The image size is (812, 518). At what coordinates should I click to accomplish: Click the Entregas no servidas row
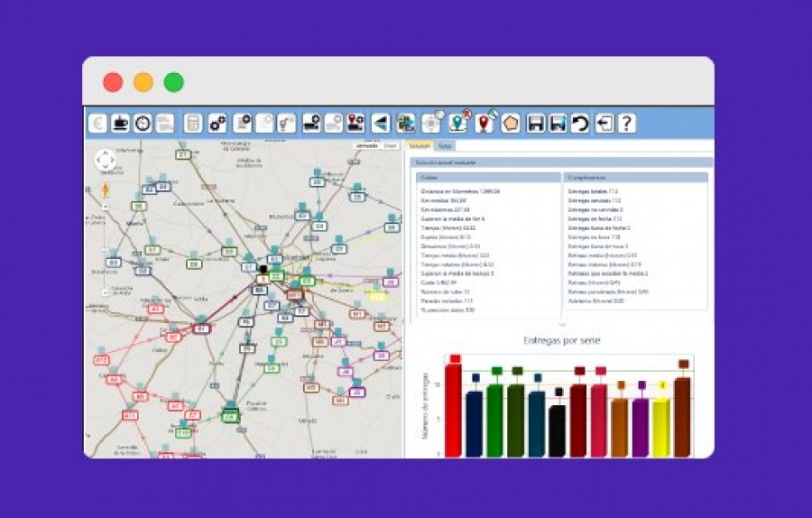click(x=595, y=209)
